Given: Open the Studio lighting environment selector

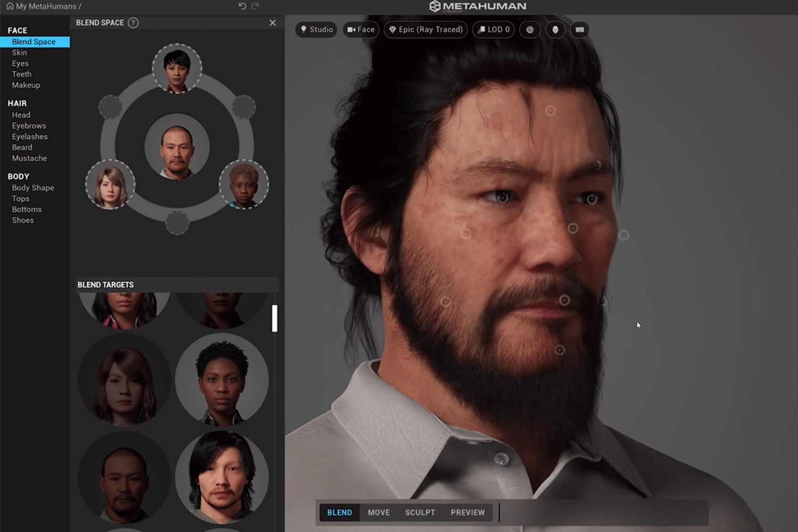Looking at the screenshot, I should tap(317, 30).
